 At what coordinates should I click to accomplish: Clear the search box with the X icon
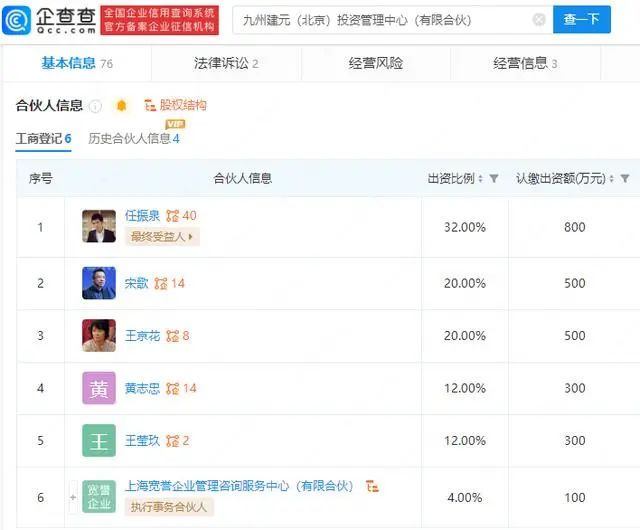pyautogui.click(x=539, y=20)
